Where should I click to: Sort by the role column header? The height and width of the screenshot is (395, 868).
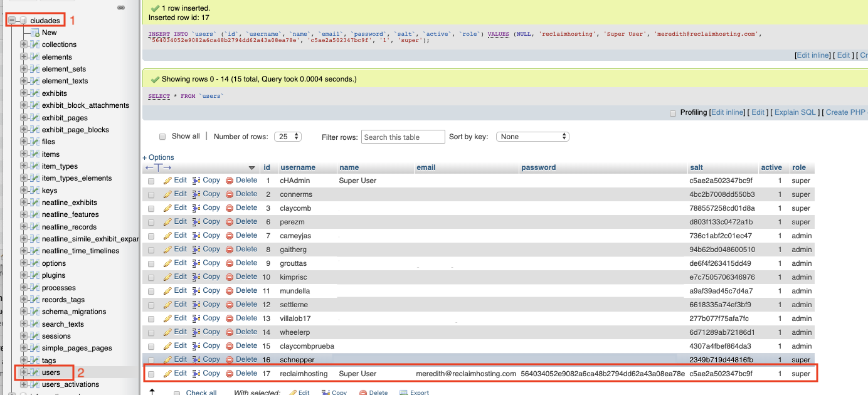799,167
